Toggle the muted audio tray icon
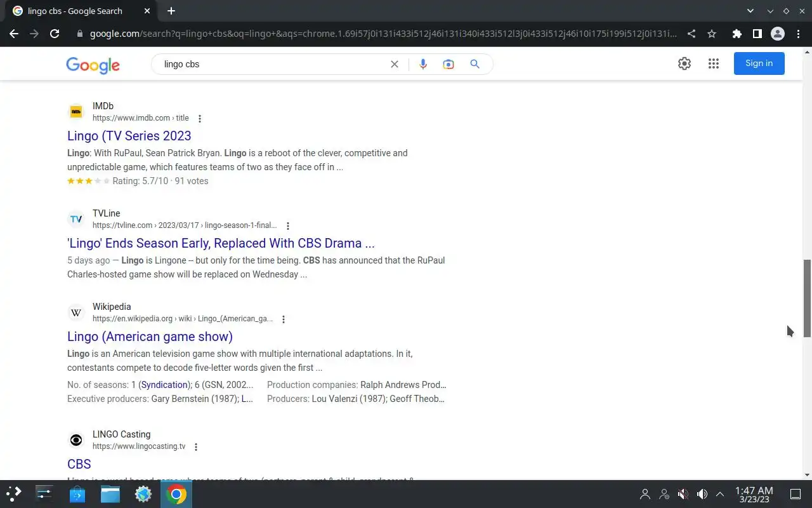This screenshot has width=812, height=508. point(683,494)
